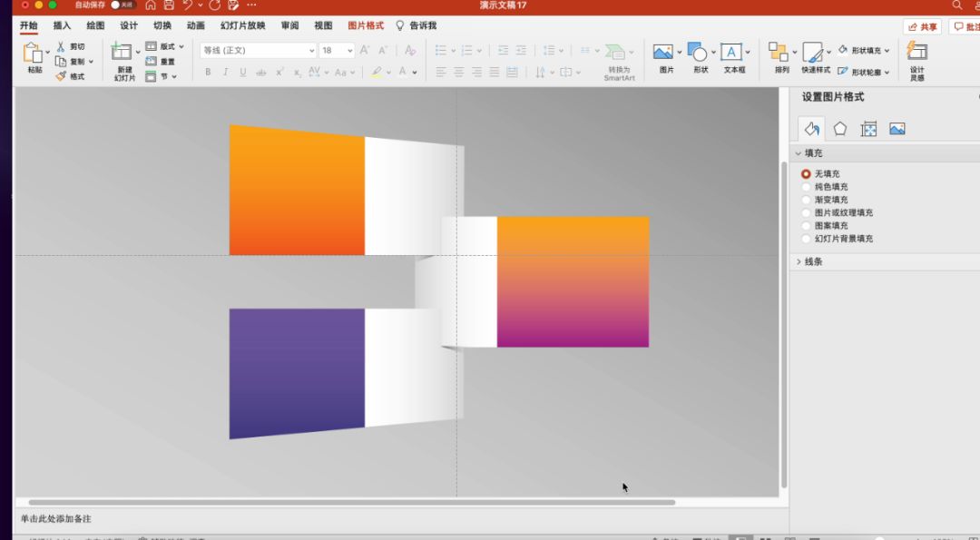Select the Solid Fill (纯色填充) radio button
Screen dimensions: 980x540
point(807,187)
